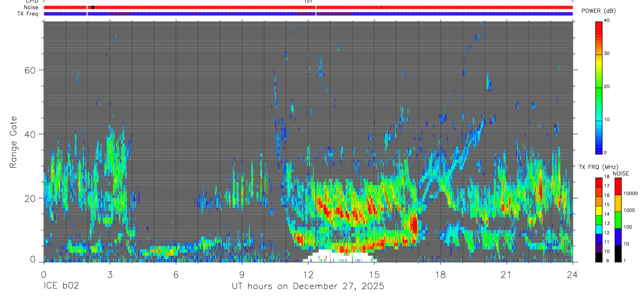Click the 'Range Gate' y-axis title
This screenshot has width=644, height=297.
(14, 142)
